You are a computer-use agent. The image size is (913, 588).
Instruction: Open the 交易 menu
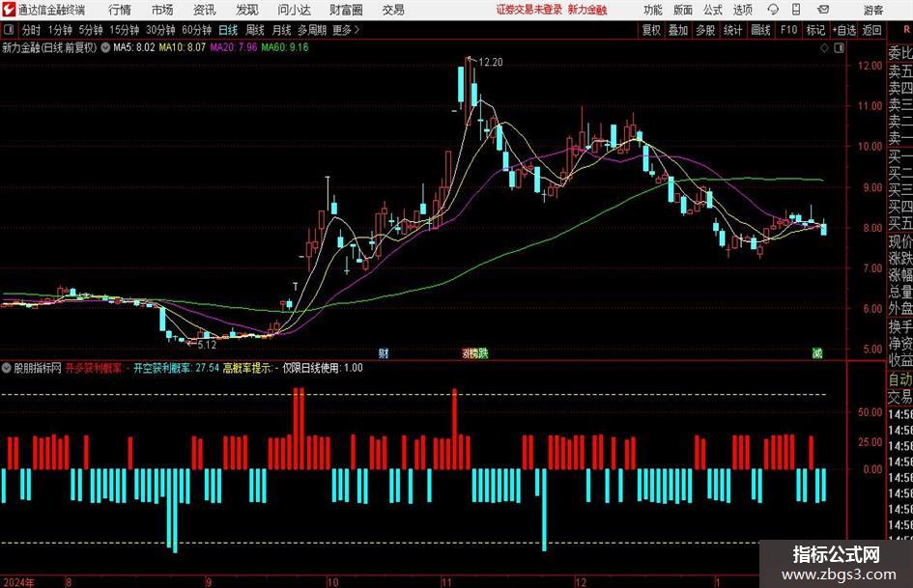(393, 10)
